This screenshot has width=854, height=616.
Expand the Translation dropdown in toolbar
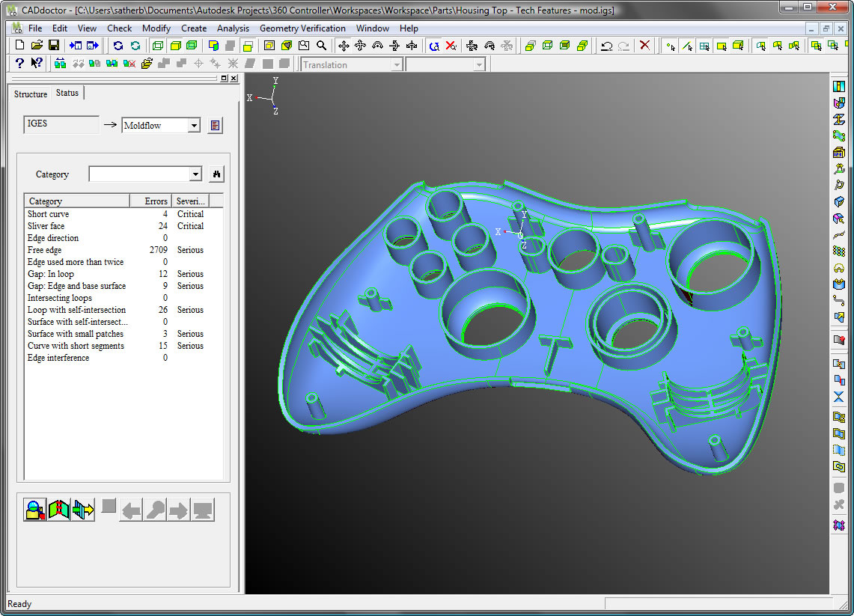397,65
